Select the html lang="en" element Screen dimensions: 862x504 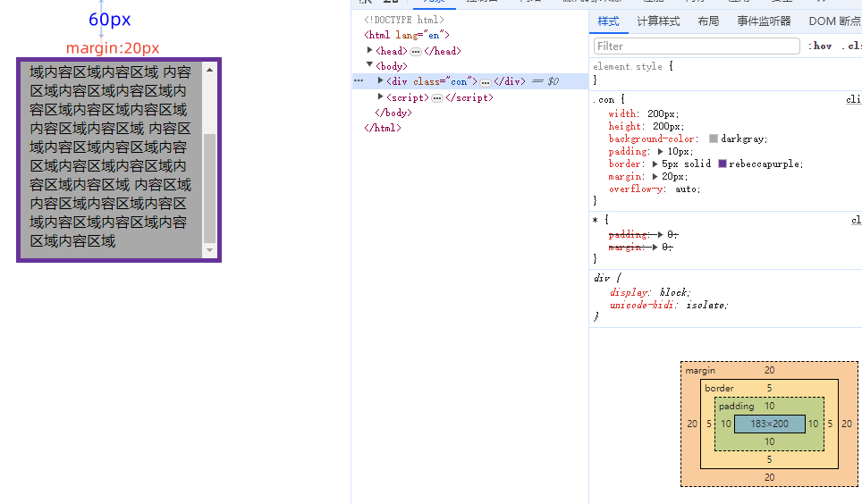[x=407, y=35]
